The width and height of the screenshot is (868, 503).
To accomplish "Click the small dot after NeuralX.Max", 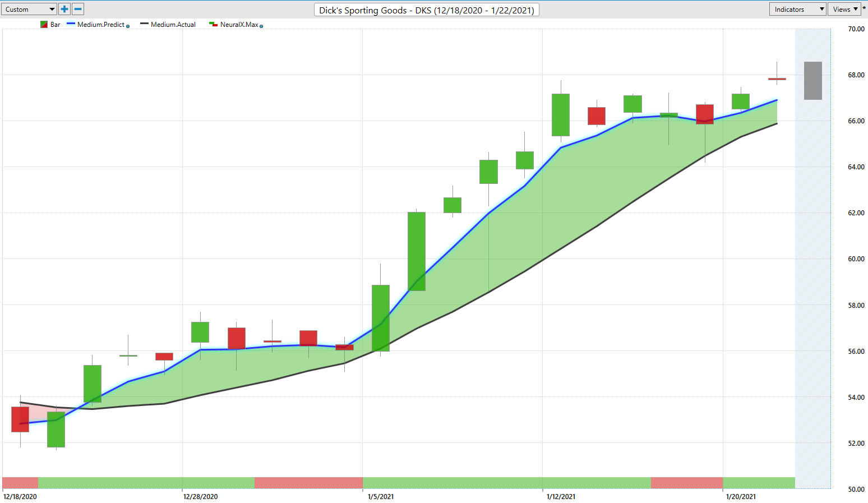I will [261, 26].
